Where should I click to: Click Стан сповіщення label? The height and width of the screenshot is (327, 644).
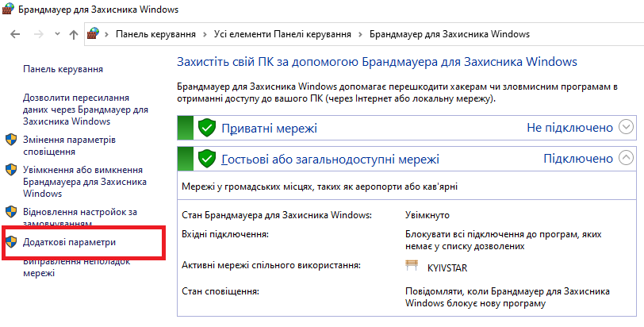coord(222,292)
